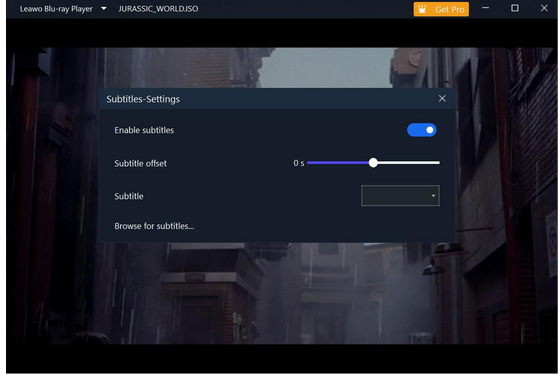Image resolution: width=560 pixels, height=378 pixels.
Task: Toggle the Enable subtitles switch
Action: pyautogui.click(x=421, y=130)
